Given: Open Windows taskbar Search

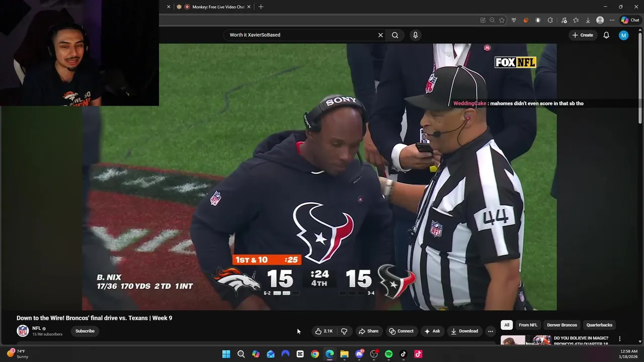Looking at the screenshot, I should click(x=241, y=354).
